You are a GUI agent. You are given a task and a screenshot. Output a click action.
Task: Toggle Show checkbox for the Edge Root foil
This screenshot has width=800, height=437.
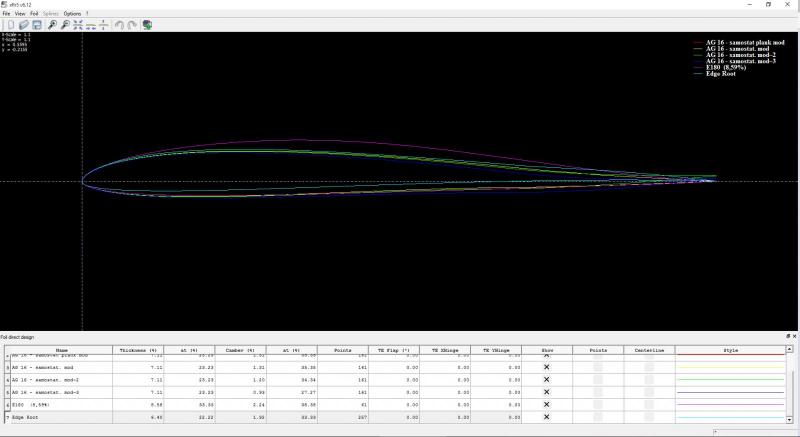(x=546, y=416)
